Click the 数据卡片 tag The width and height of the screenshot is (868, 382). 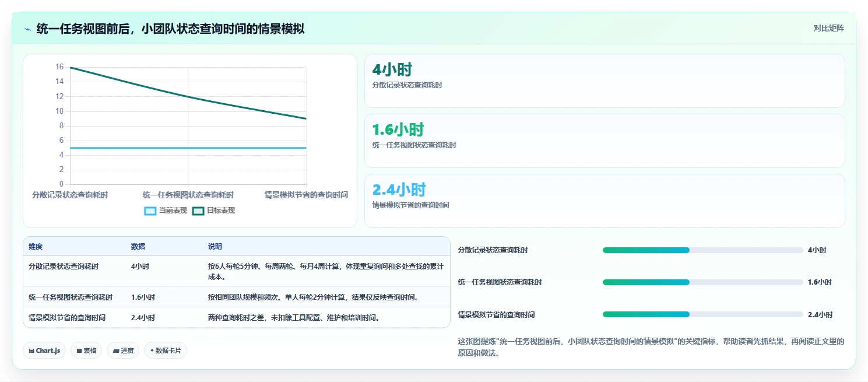[166, 351]
